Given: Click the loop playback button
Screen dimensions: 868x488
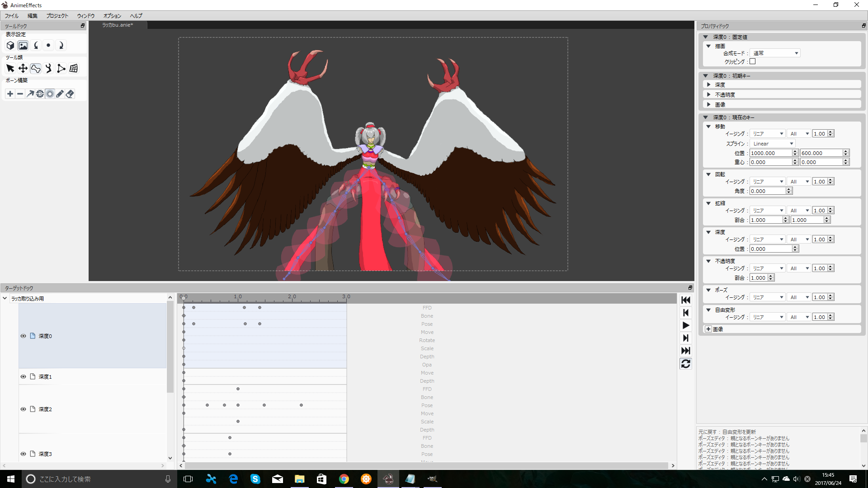Looking at the screenshot, I should [x=685, y=364].
